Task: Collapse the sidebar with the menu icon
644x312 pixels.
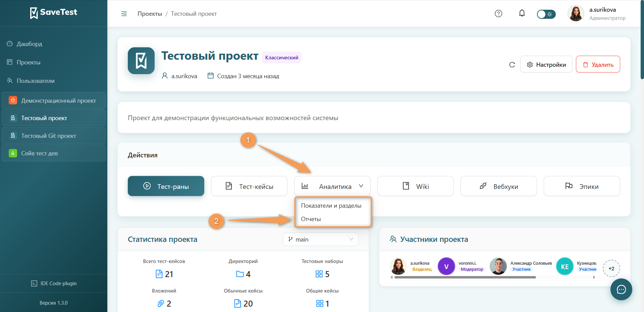Action: (x=124, y=14)
